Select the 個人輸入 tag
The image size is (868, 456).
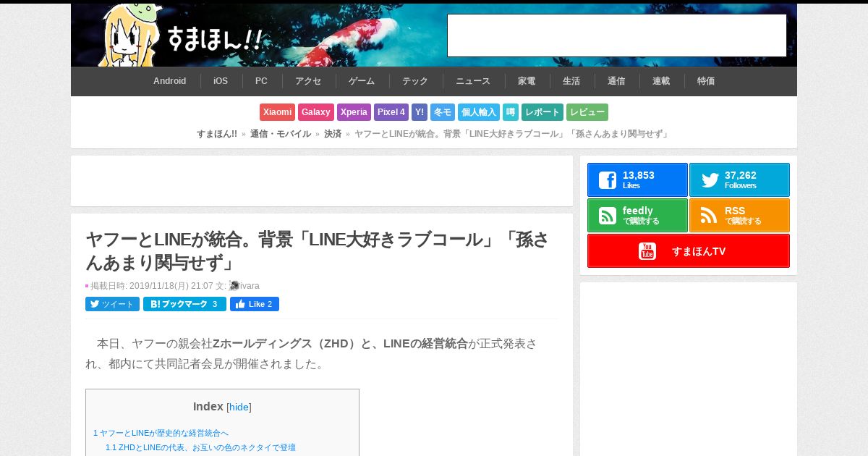479,112
